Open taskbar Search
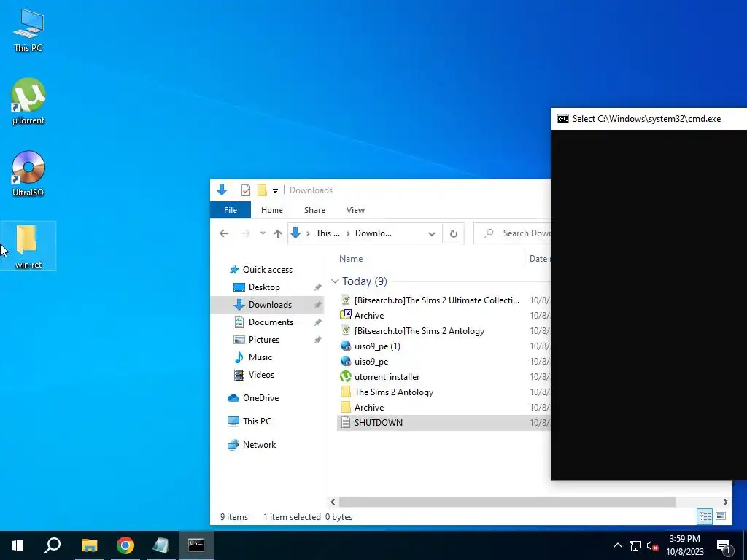Screen dimensions: 747x560 (x=53, y=545)
